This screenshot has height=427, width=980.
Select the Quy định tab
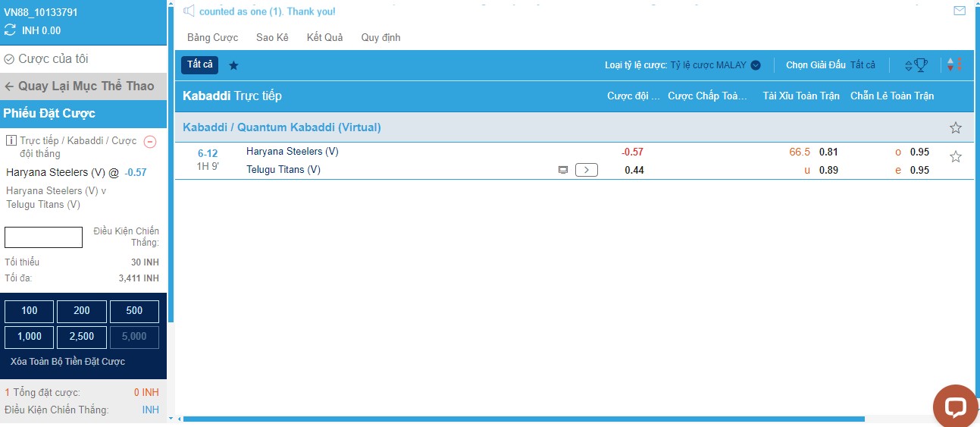point(380,37)
